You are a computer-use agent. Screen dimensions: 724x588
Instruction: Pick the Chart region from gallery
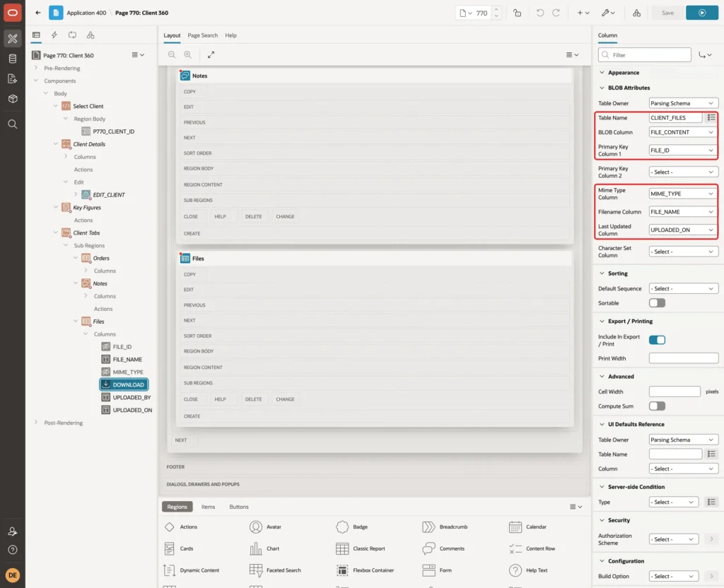click(264, 548)
